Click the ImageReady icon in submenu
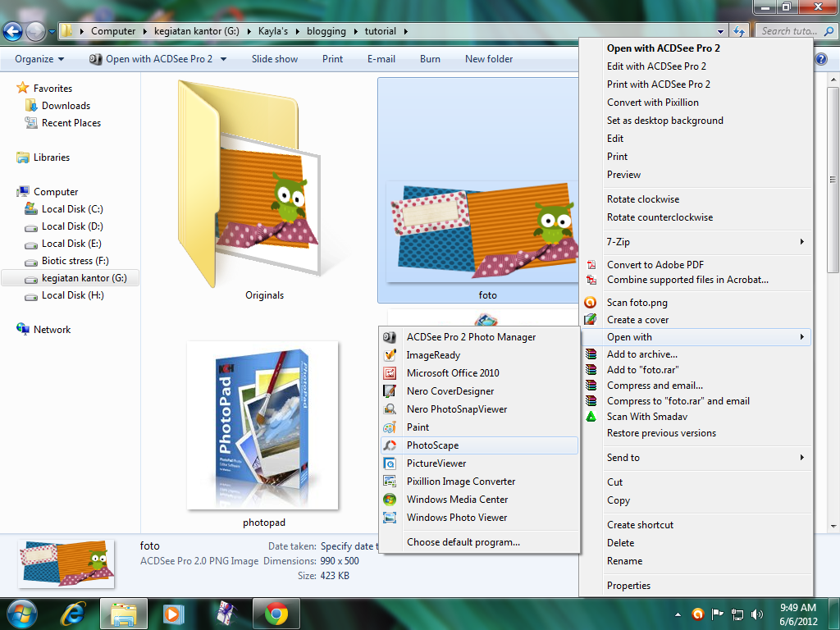 pyautogui.click(x=390, y=355)
